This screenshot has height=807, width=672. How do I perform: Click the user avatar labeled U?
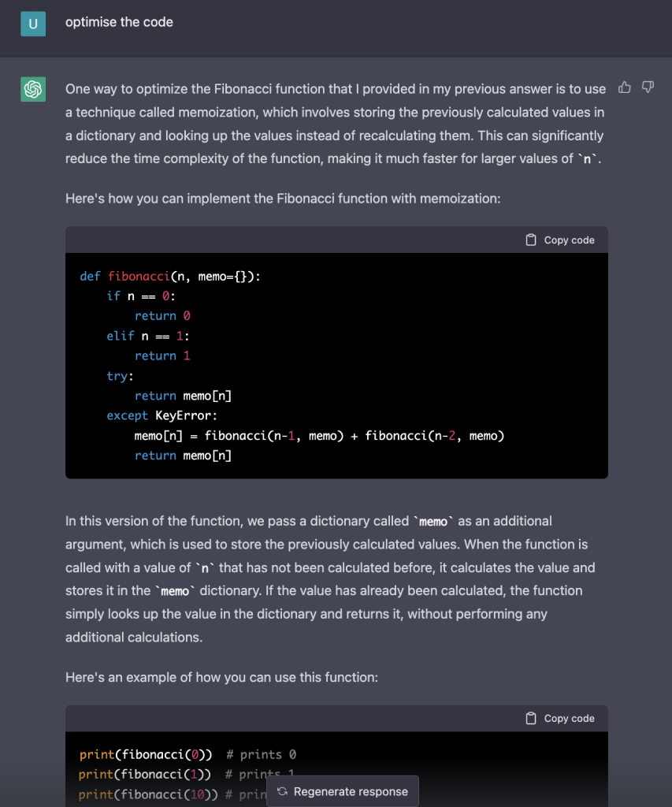pos(33,23)
